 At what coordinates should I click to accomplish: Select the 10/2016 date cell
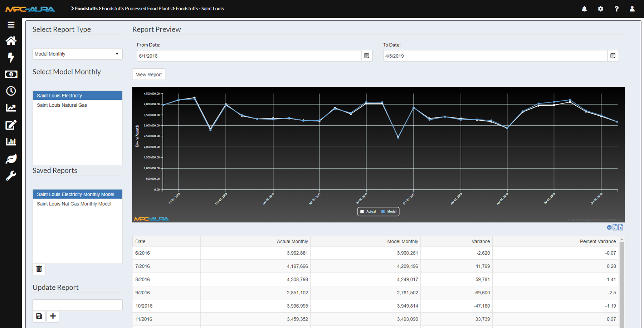click(x=166, y=306)
